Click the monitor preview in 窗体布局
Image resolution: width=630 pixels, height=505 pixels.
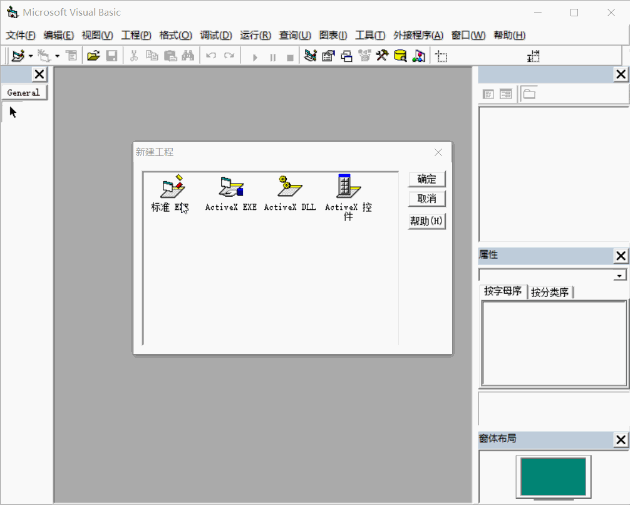(x=553, y=477)
